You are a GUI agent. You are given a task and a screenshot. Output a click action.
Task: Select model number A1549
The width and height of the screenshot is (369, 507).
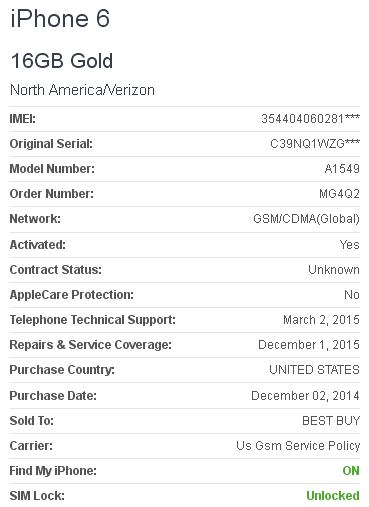[342, 169]
